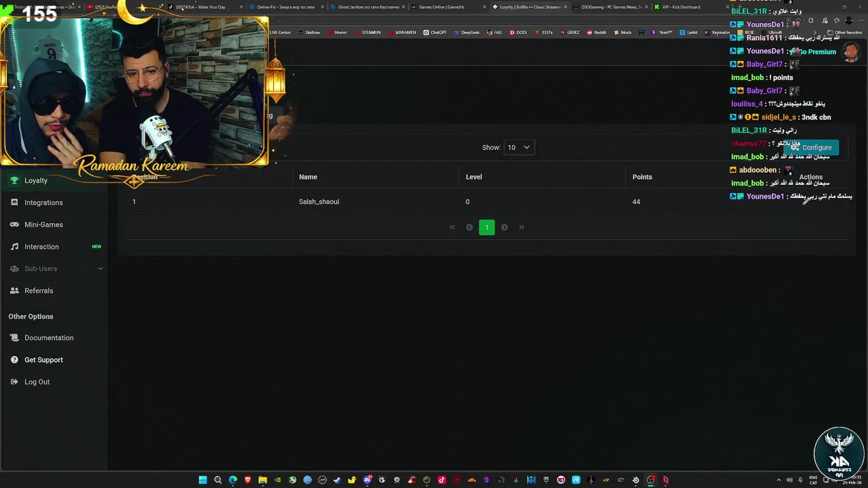Open Xbox app from the taskbar
The height and width of the screenshot is (488, 868).
click(292, 480)
